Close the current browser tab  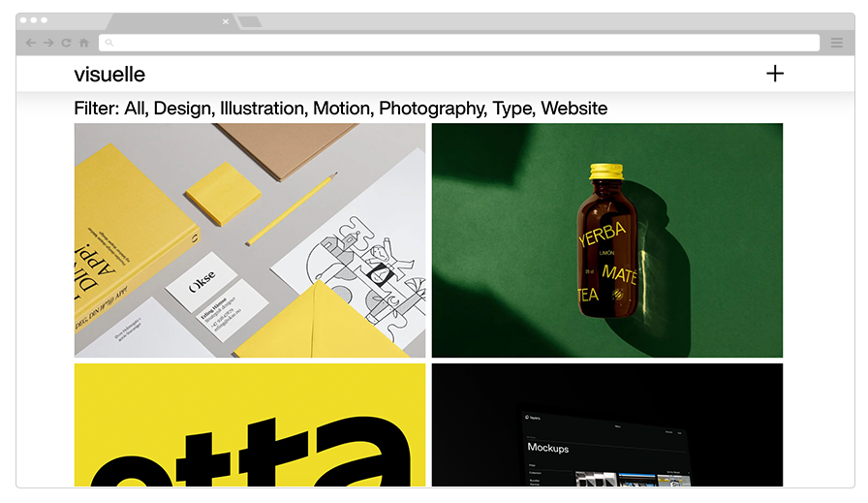point(226,21)
